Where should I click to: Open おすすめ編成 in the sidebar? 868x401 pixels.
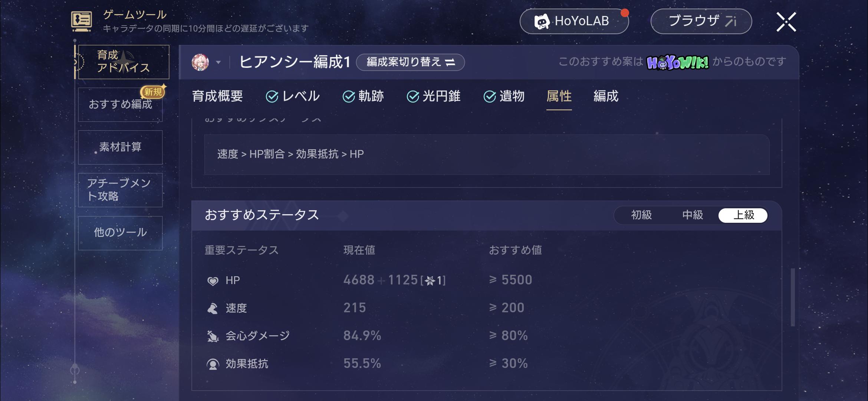(120, 104)
